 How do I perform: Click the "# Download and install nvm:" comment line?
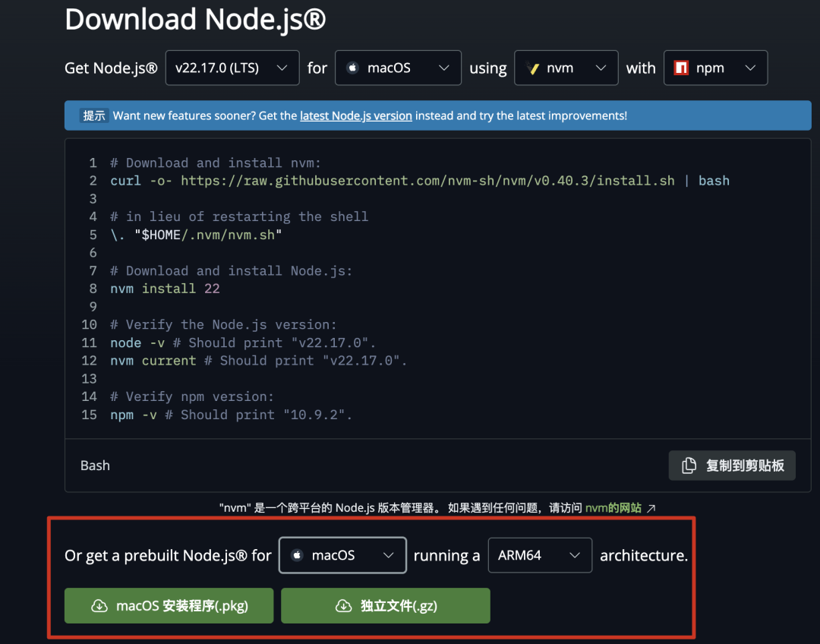tap(216, 163)
